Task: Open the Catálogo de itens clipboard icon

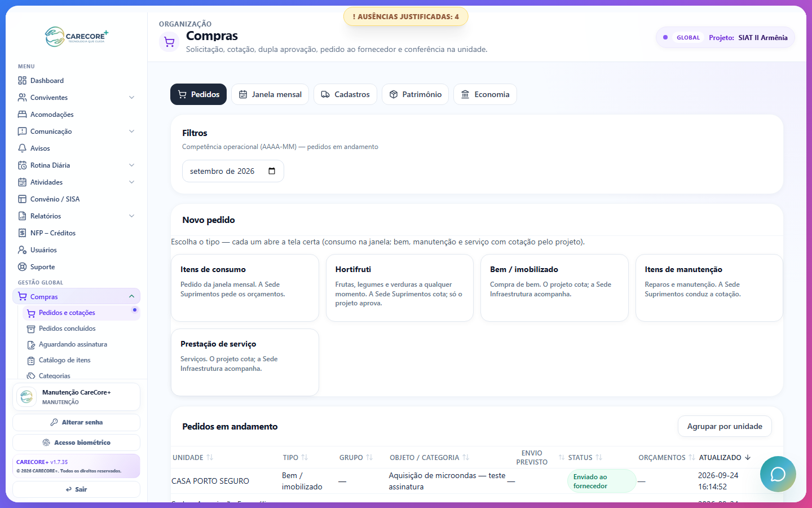Action: pos(31,360)
